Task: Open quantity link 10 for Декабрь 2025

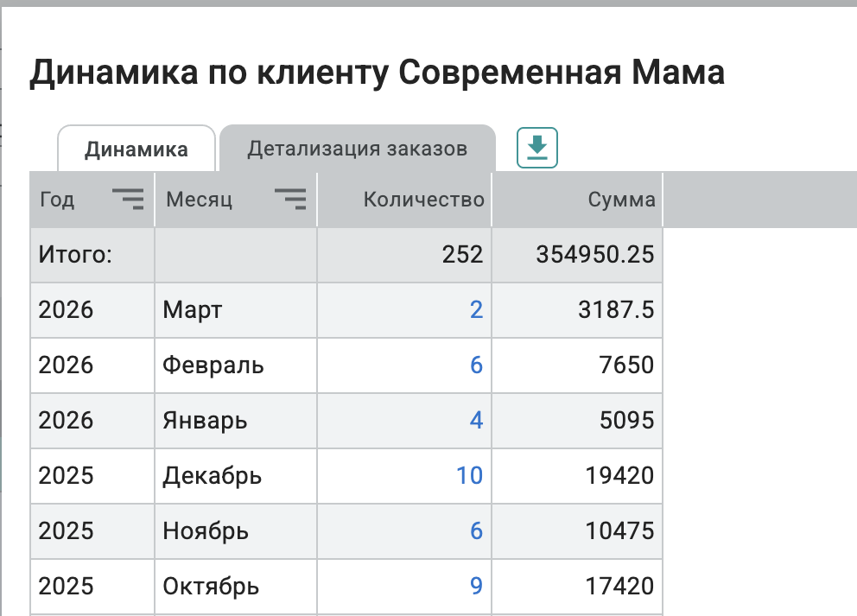Action: coord(470,476)
